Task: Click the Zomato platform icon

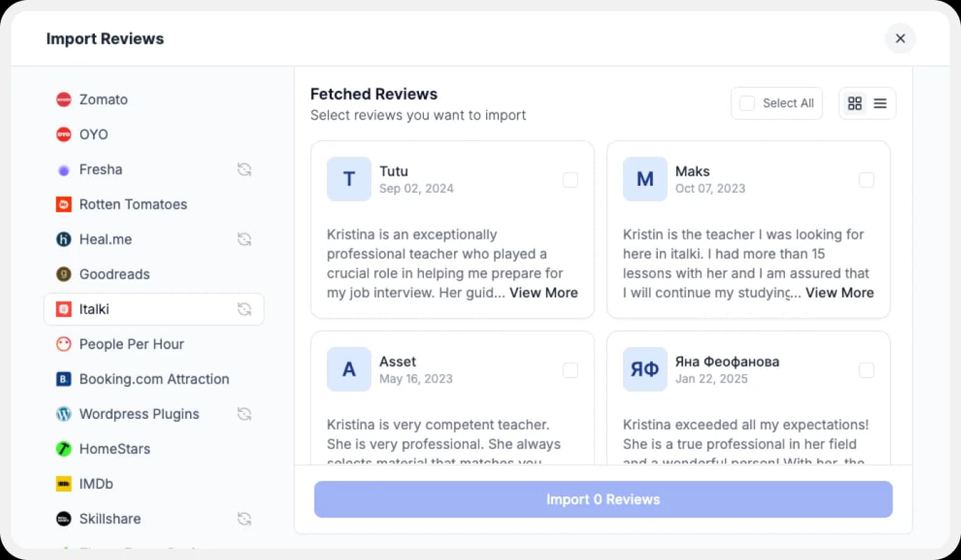Action: click(x=64, y=99)
